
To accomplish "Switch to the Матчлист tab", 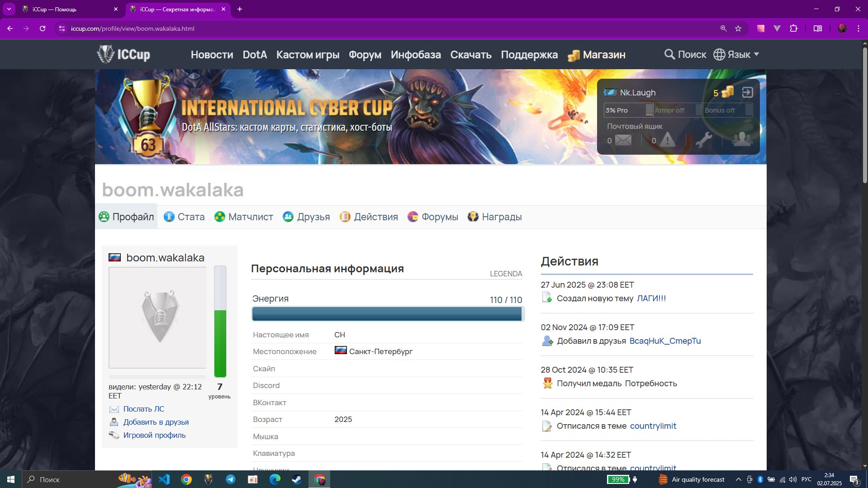I will 244,217.
